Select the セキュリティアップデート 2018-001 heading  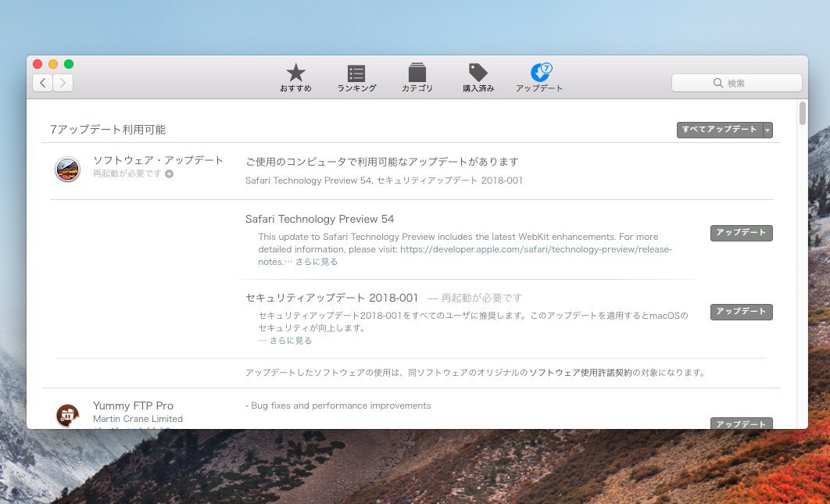(331, 298)
